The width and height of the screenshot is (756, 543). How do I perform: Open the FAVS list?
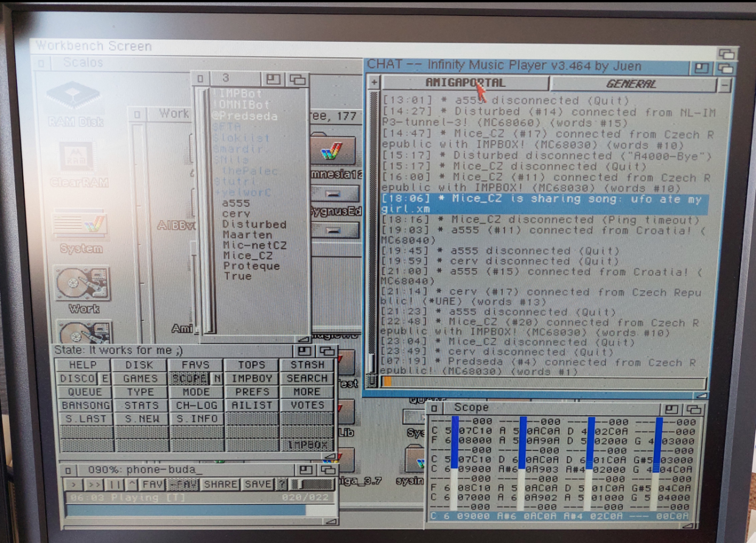[196, 365]
